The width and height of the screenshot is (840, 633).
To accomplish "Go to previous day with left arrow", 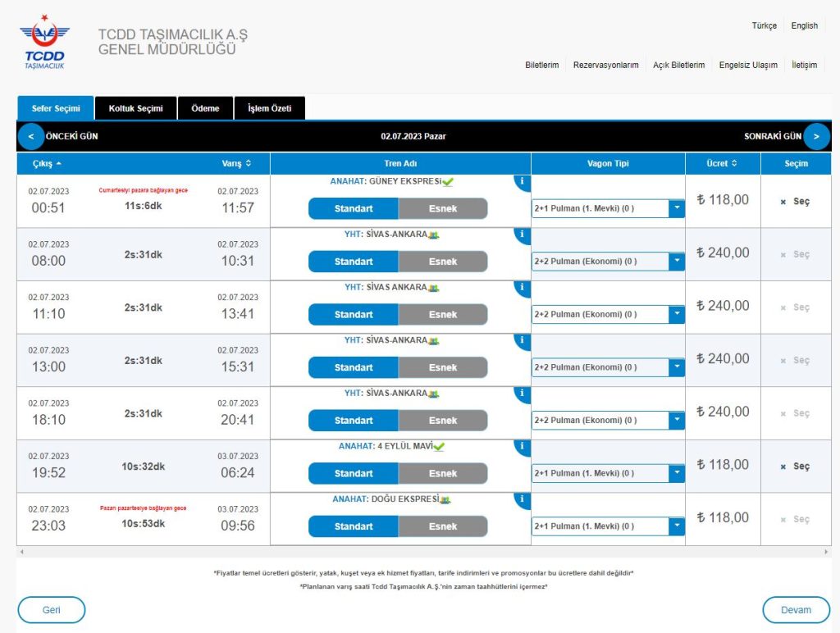I will 30,136.
